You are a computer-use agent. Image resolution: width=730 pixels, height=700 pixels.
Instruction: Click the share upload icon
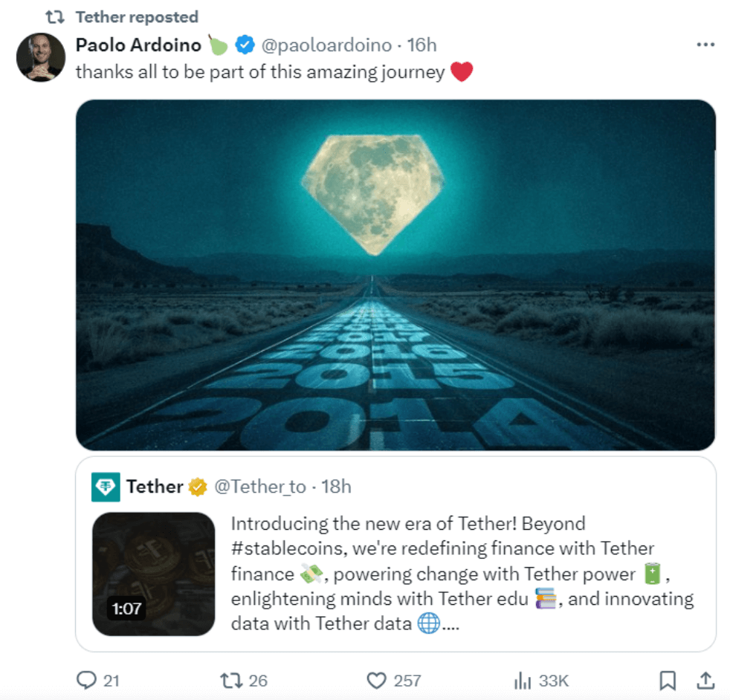(x=705, y=680)
